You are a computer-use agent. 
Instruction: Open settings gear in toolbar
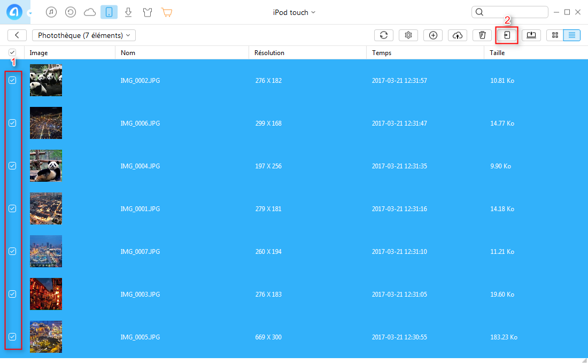[408, 35]
